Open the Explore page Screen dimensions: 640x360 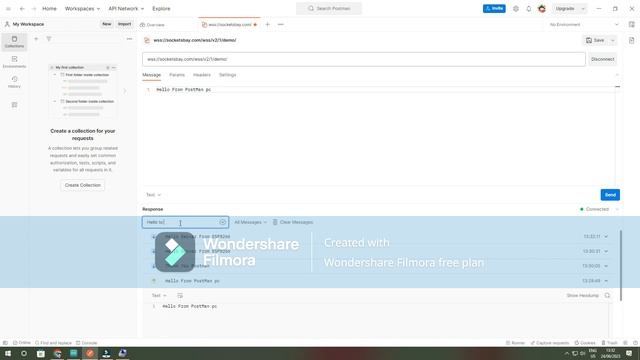[161, 9]
